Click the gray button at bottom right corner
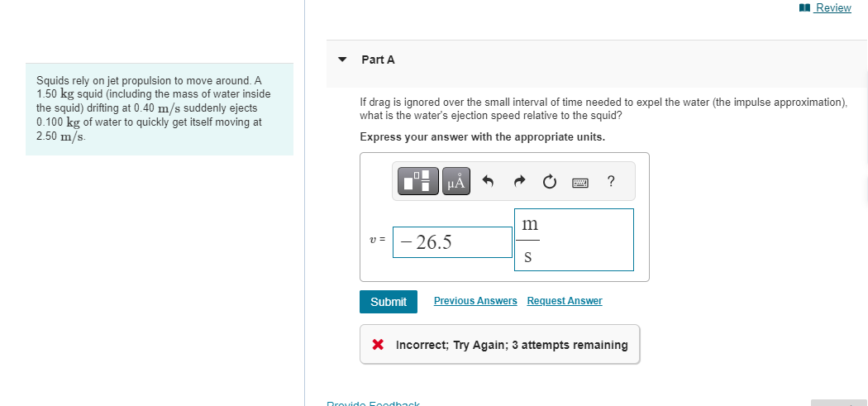 pos(839,403)
